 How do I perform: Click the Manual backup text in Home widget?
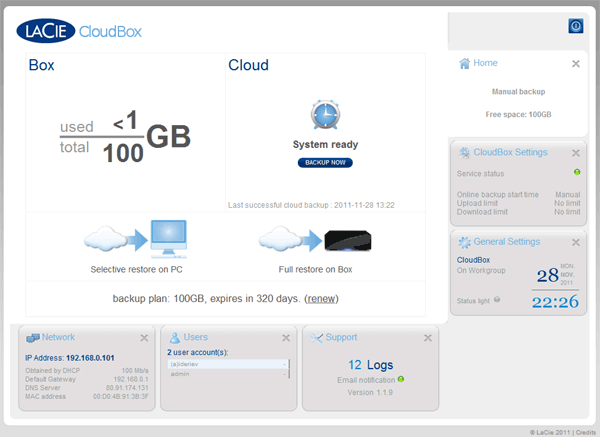point(518,91)
